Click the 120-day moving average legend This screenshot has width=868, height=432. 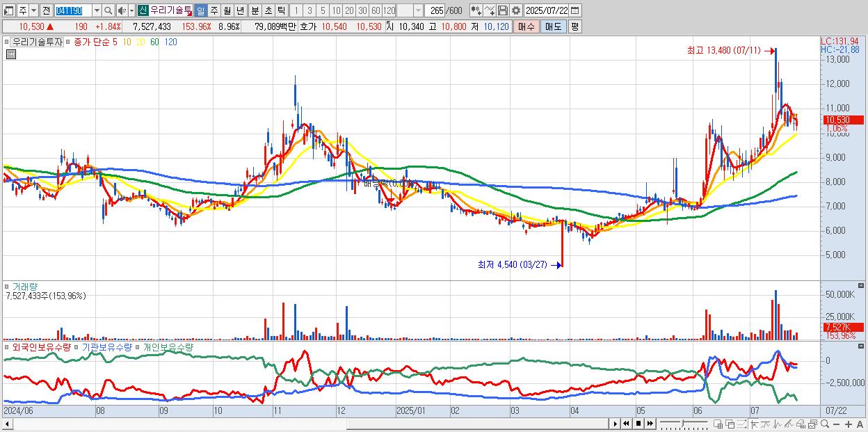click(170, 42)
